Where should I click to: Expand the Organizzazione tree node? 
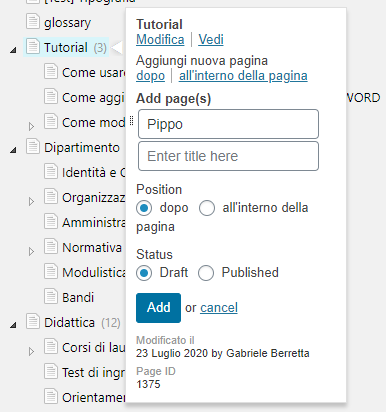(31, 201)
